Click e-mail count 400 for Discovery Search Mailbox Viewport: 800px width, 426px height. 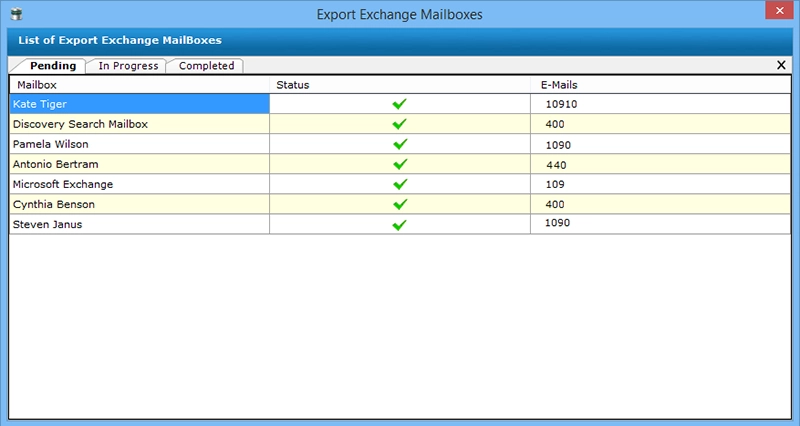tap(555, 124)
